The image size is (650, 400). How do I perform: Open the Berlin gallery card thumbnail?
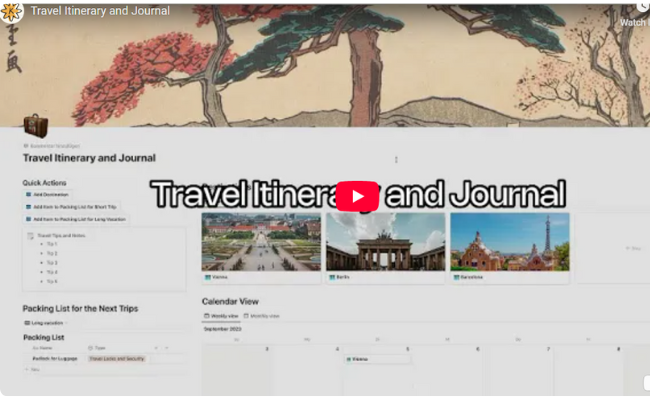click(x=386, y=242)
